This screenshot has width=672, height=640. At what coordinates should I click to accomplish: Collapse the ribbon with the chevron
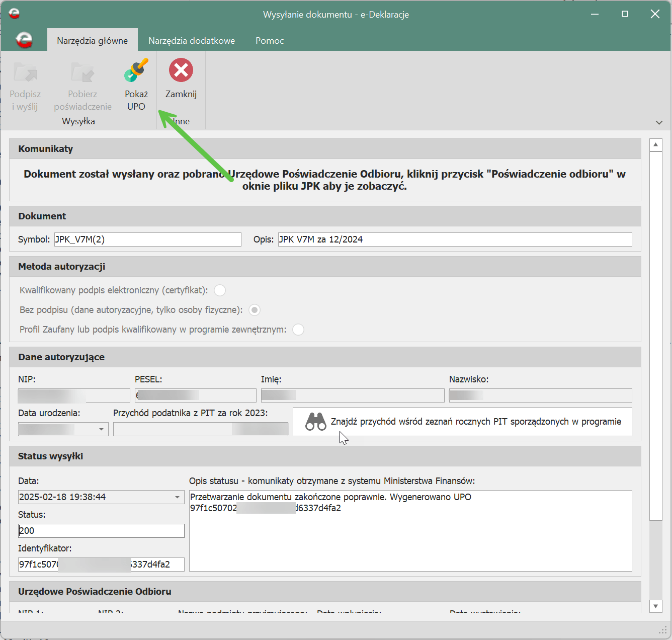659,122
